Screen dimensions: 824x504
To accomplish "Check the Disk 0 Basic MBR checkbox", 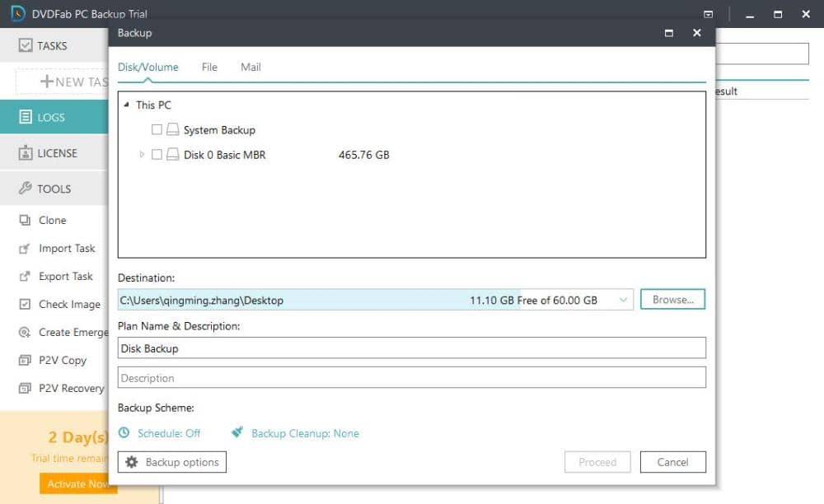I will tap(157, 154).
